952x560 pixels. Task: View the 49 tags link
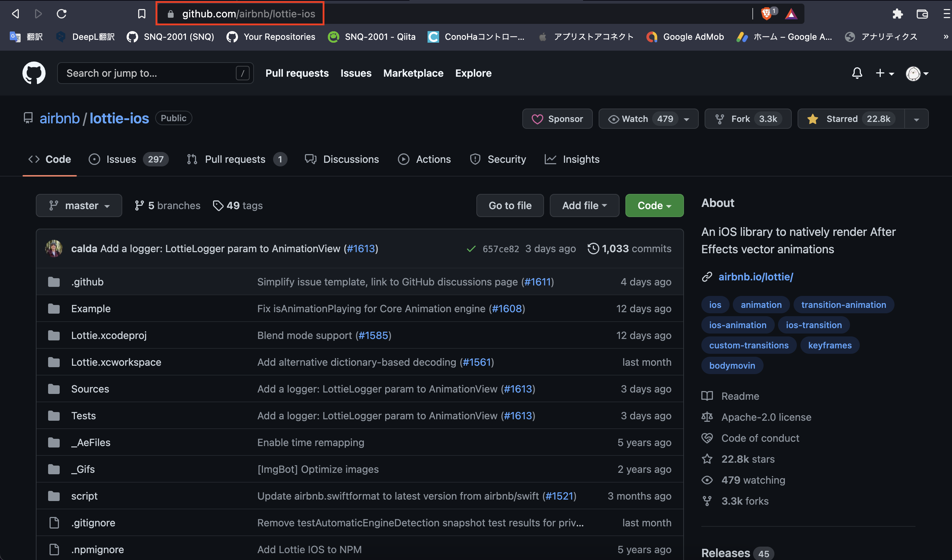(238, 205)
